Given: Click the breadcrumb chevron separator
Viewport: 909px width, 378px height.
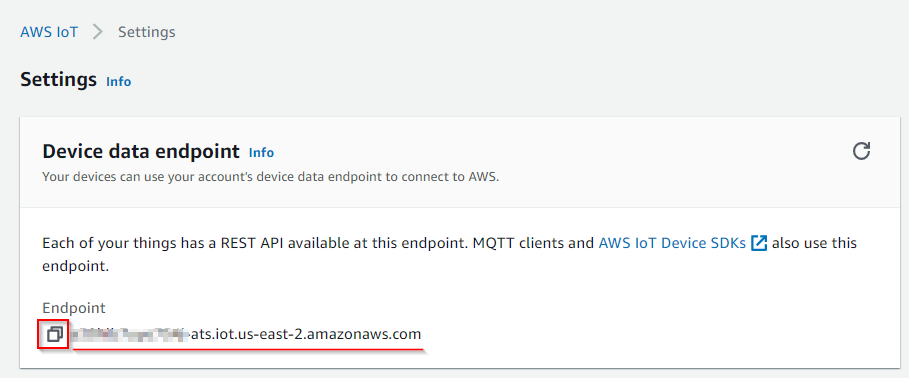Looking at the screenshot, I should [x=97, y=32].
